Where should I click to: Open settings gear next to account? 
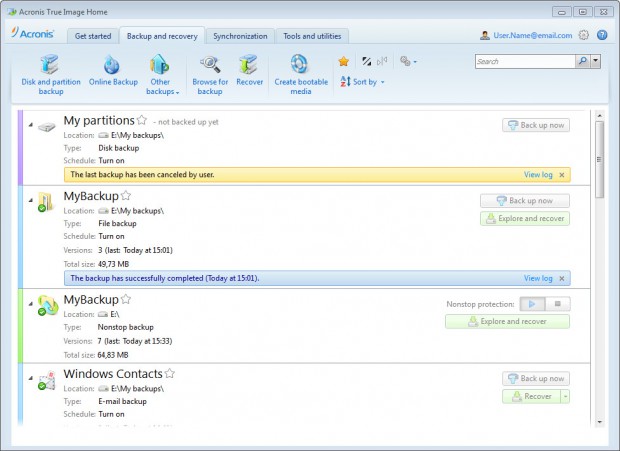tap(584, 35)
